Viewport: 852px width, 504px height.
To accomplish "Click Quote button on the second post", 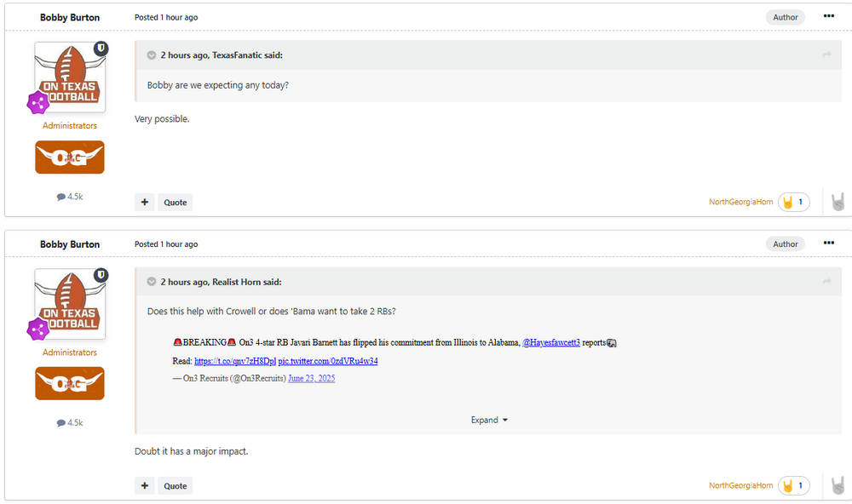I will tap(176, 485).
